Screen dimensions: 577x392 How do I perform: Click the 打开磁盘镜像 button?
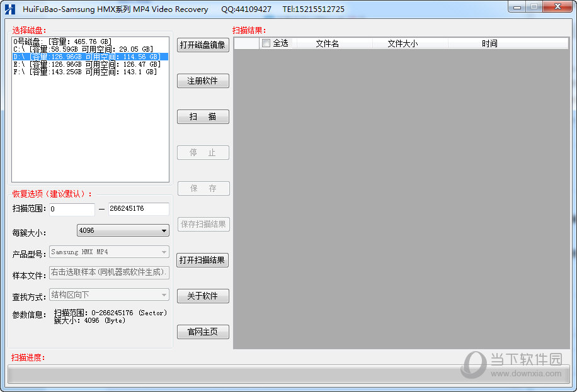click(203, 45)
